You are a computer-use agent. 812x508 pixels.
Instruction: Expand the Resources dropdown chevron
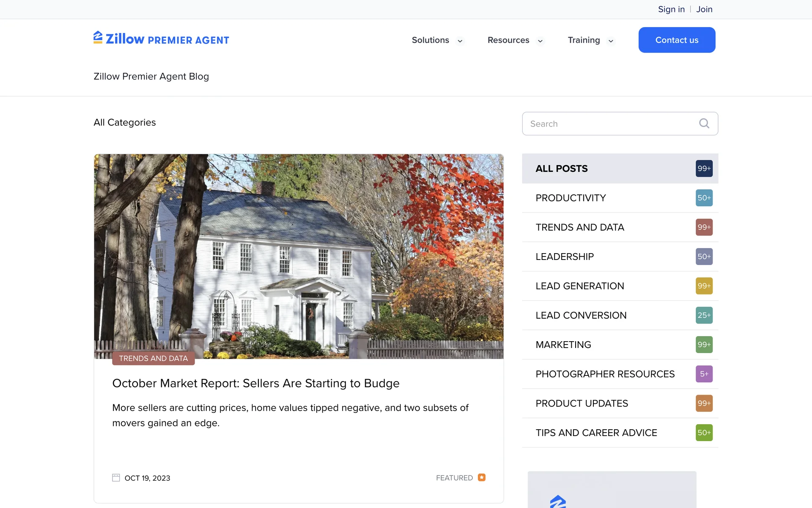coord(540,41)
